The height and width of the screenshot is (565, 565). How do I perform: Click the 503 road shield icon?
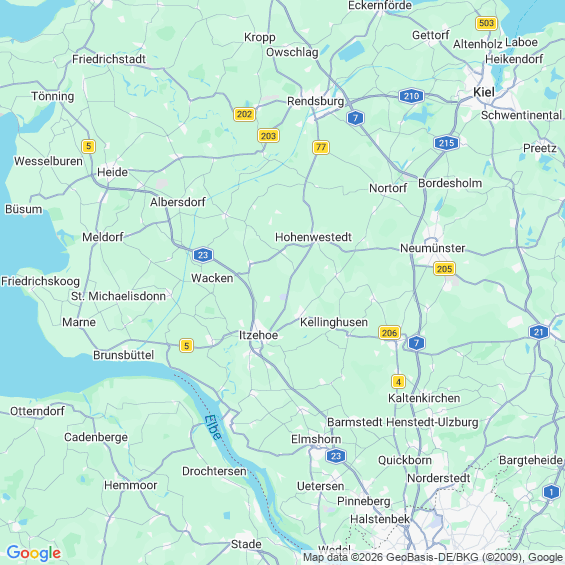(486, 23)
